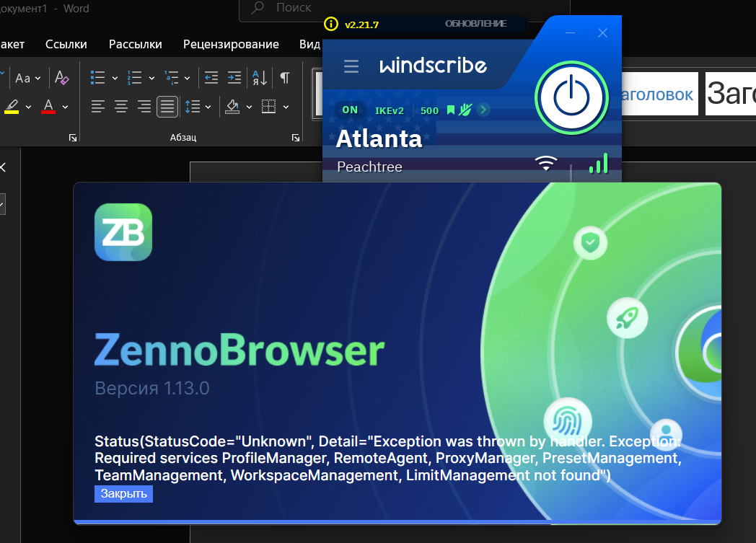Screen dimensions: 756x543
Task: Open the Ссылки ribbon tab
Action: click(x=66, y=44)
